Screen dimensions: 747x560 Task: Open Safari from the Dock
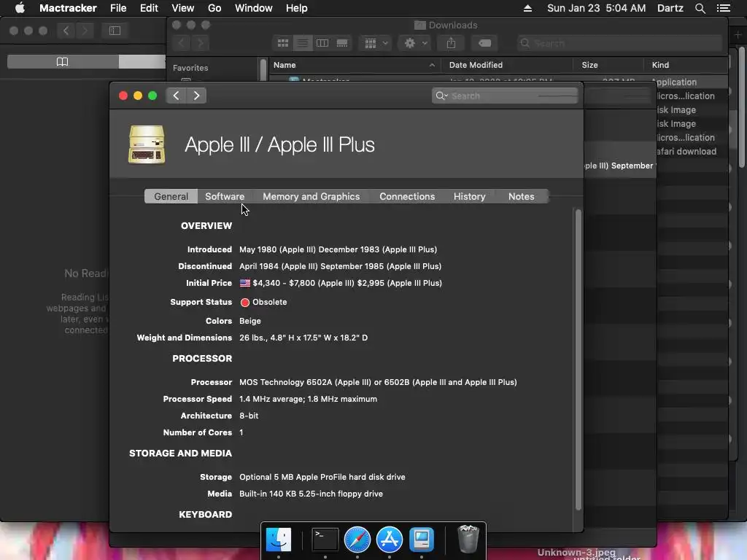pos(357,539)
